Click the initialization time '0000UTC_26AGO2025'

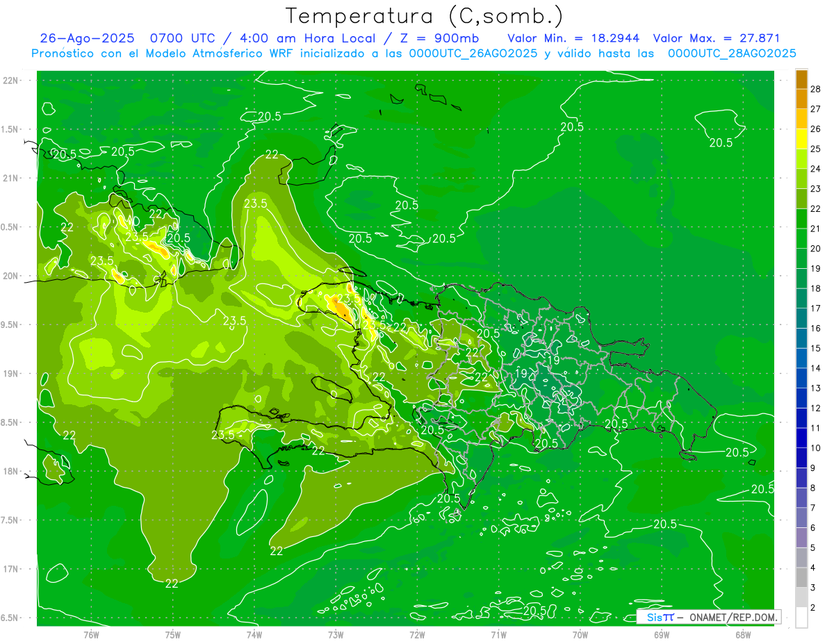tap(473, 53)
